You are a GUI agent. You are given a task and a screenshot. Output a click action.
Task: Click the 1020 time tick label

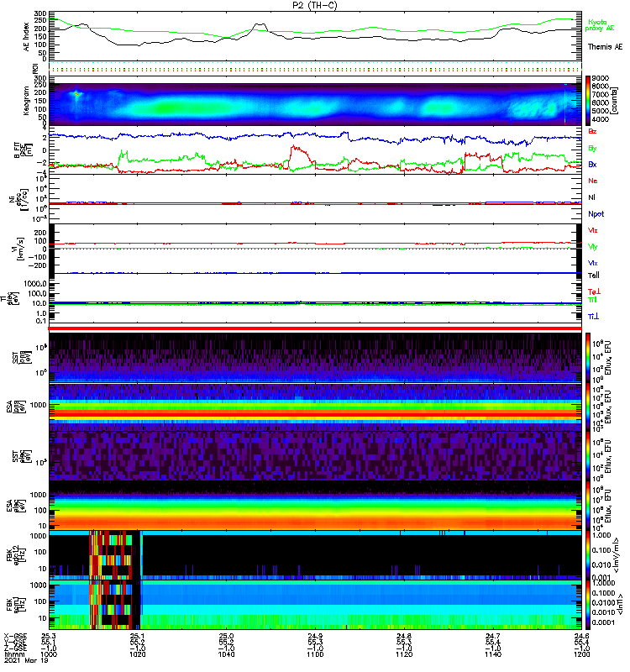tap(138, 654)
